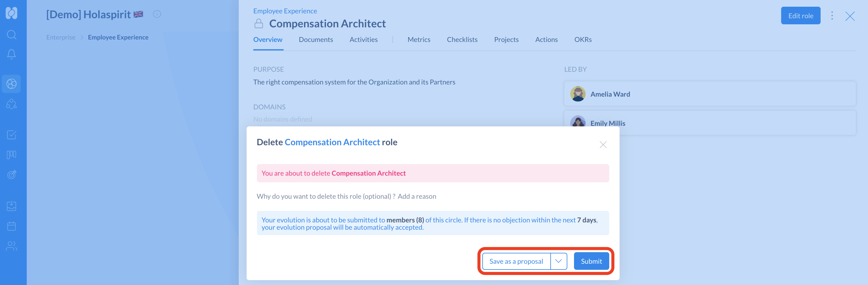Screen dimensions: 868x285
Task: Click the "No domains defined" text
Action: point(282,119)
